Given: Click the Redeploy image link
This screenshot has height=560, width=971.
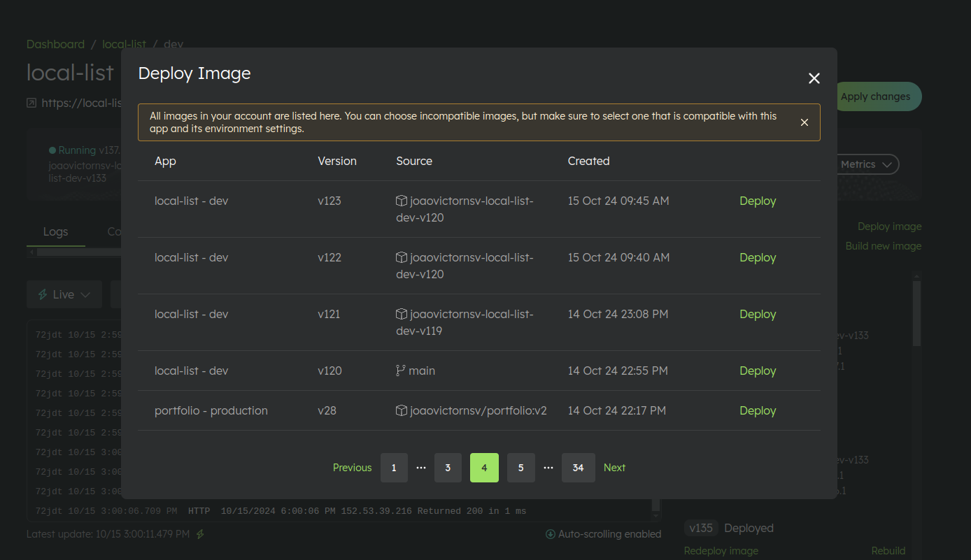Looking at the screenshot, I should [721, 550].
